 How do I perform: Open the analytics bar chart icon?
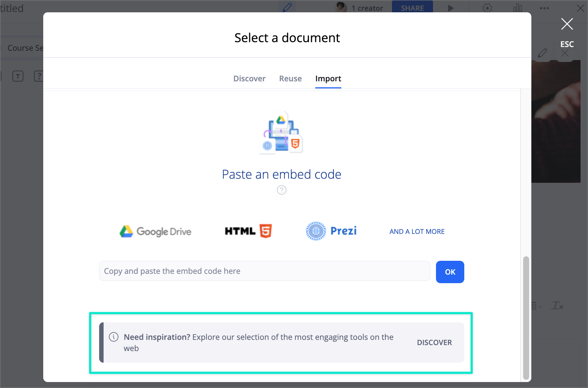tap(518, 8)
